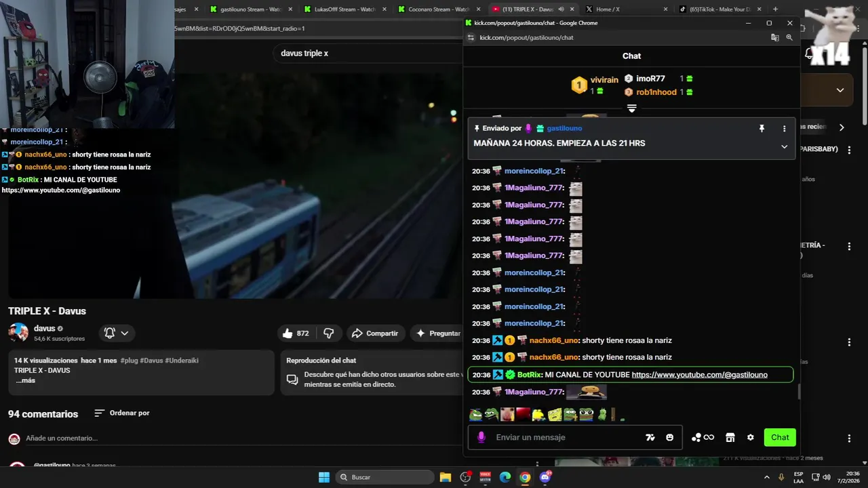The image size is (868, 488).
Task: Unpin the pinned message via pin icon
Action: tap(762, 128)
